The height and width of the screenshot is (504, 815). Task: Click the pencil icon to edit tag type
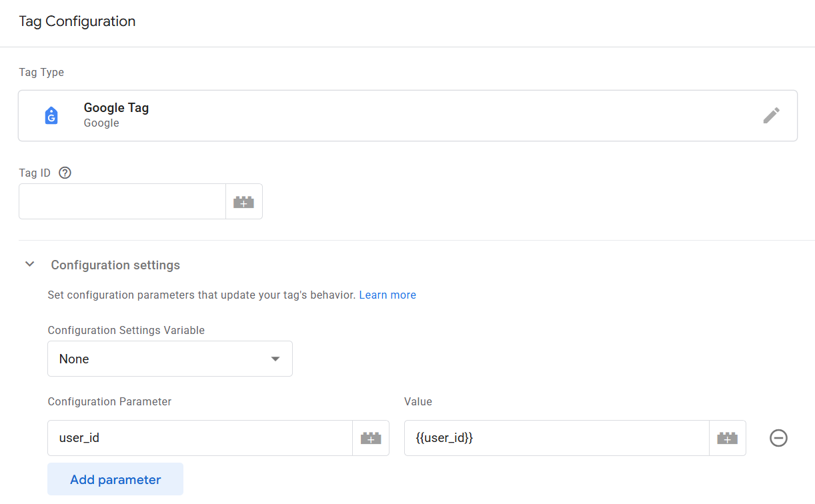[x=771, y=115]
